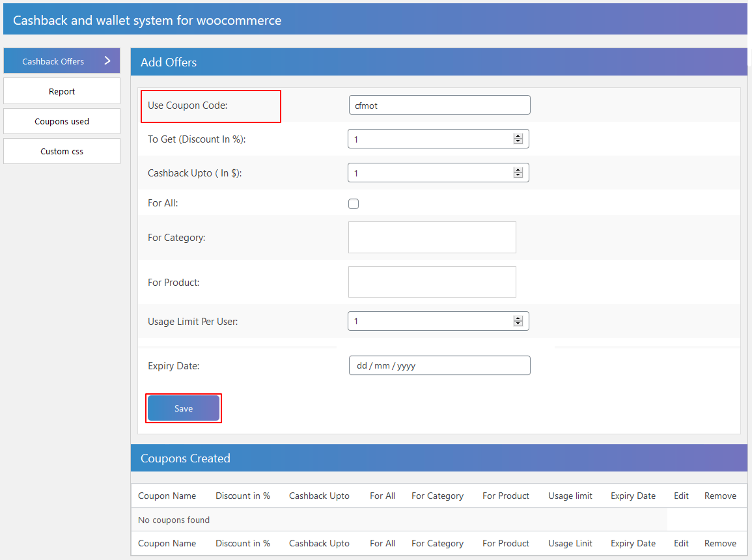Click the Add Offers section heading

click(169, 63)
